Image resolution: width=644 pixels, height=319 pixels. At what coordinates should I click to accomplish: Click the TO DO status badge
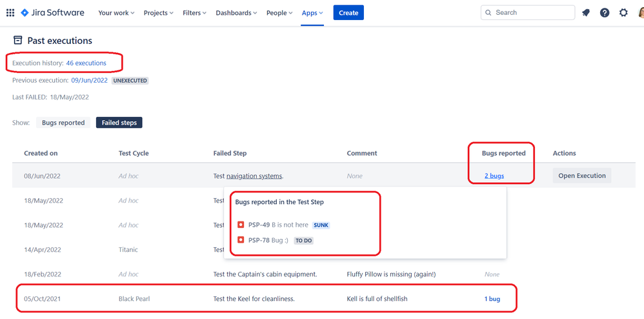tap(303, 240)
